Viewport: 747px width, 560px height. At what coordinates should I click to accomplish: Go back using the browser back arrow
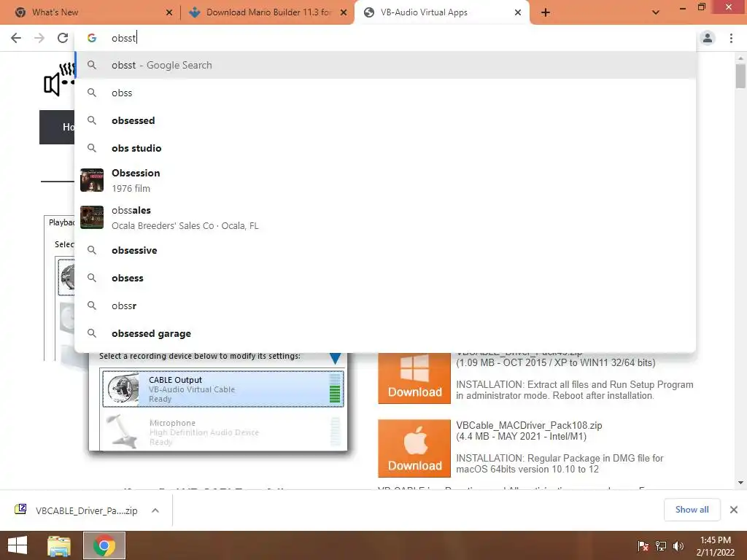point(16,38)
